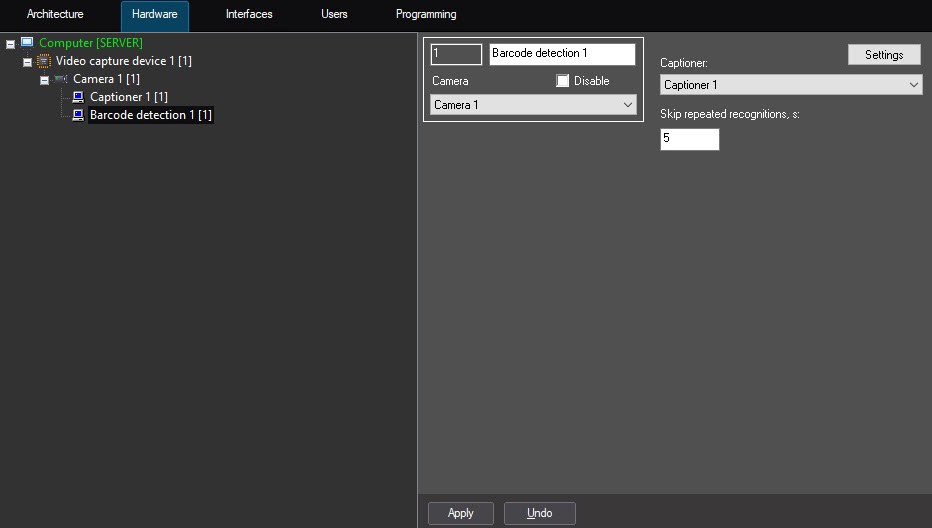Click the Barcode detection 1 monitor icon
Viewport: 932px width, 528px height.
[x=78, y=115]
